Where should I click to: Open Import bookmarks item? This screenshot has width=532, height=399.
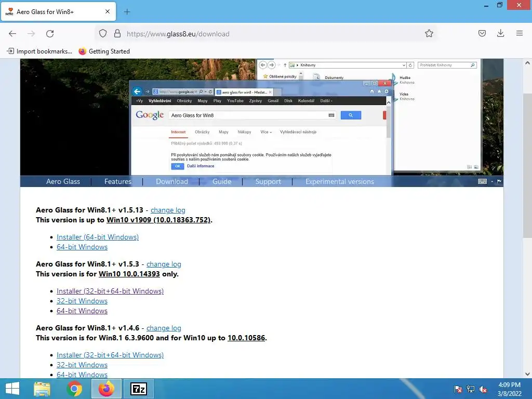tap(39, 51)
